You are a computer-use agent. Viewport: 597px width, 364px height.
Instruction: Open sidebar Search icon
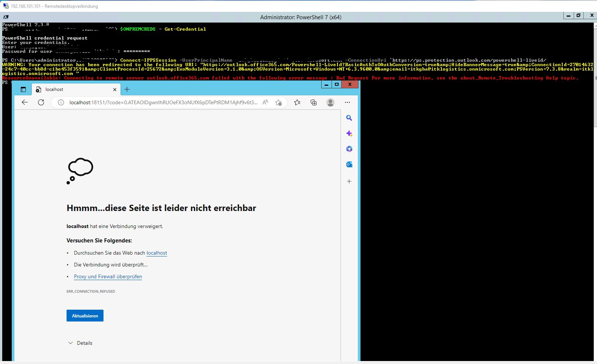(349, 118)
